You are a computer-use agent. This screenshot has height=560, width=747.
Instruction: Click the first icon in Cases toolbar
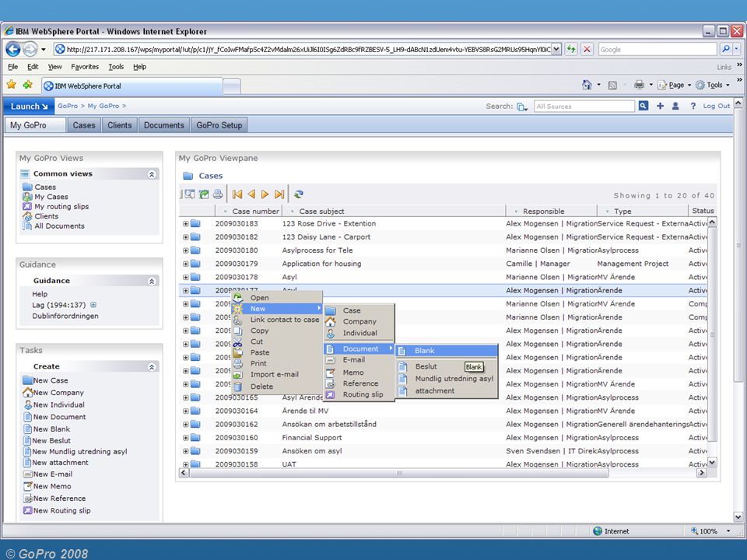pyautogui.click(x=189, y=194)
